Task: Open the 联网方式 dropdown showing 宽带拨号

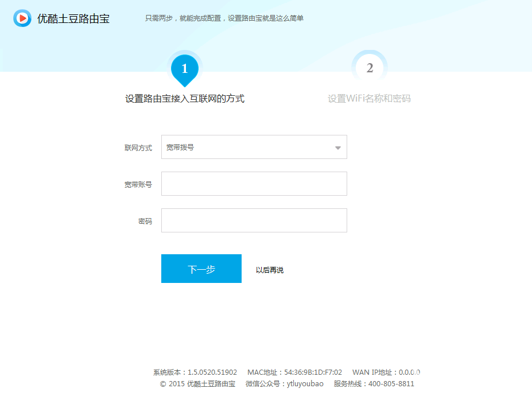Action: [x=254, y=147]
